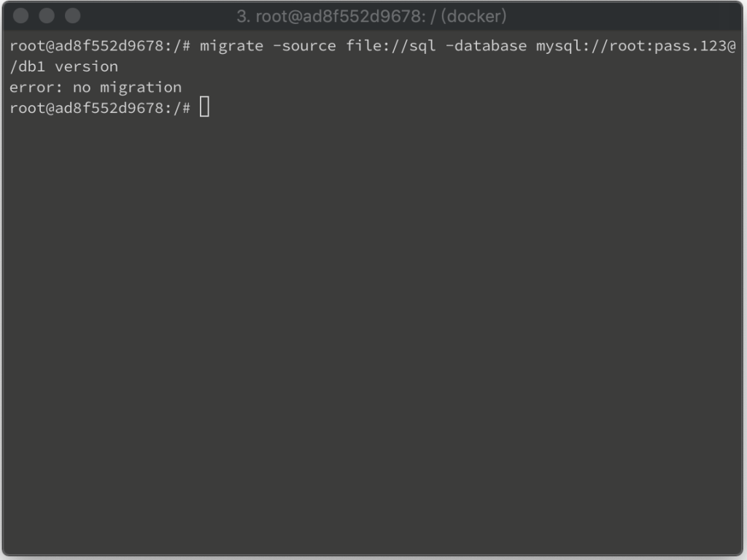Click the first root@ad8f552d9678 shell prompt
The height and width of the screenshot is (560, 747).
pos(100,46)
